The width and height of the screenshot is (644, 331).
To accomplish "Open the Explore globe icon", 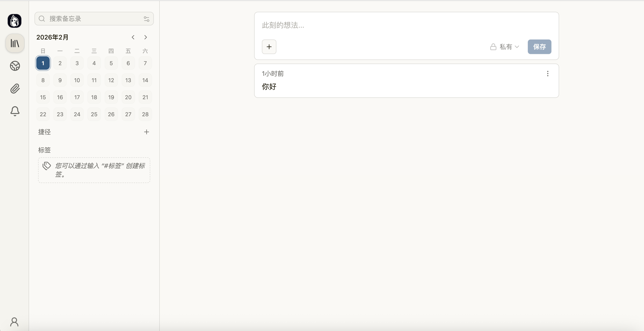I will (x=15, y=66).
